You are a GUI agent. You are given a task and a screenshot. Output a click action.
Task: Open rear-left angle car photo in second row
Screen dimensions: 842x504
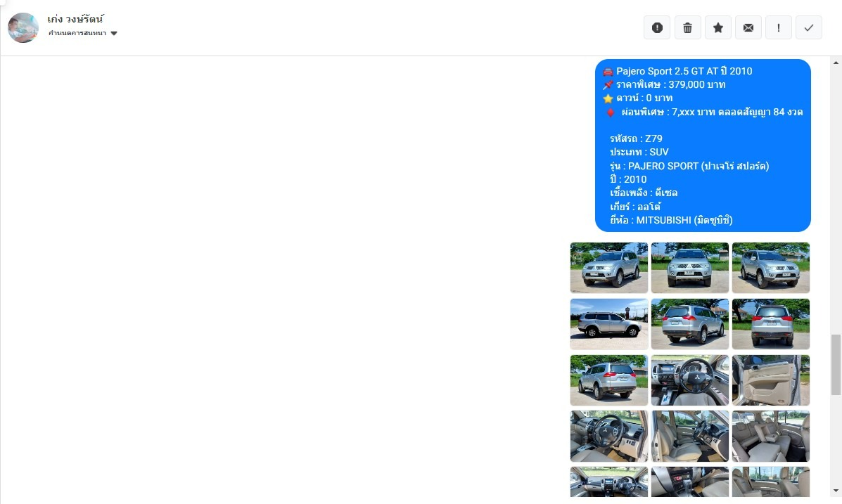click(690, 324)
